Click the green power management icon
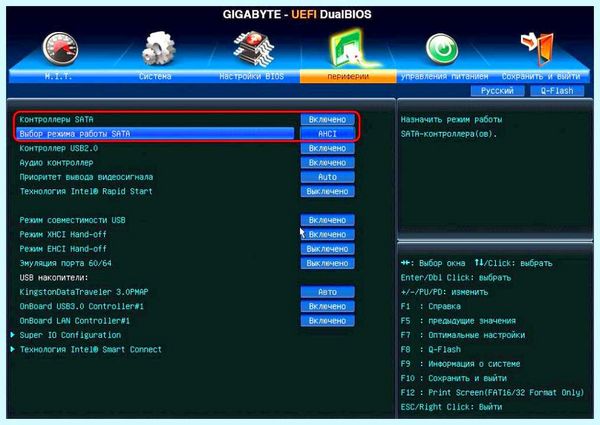Viewport: 600px width, 425px height. [442, 49]
